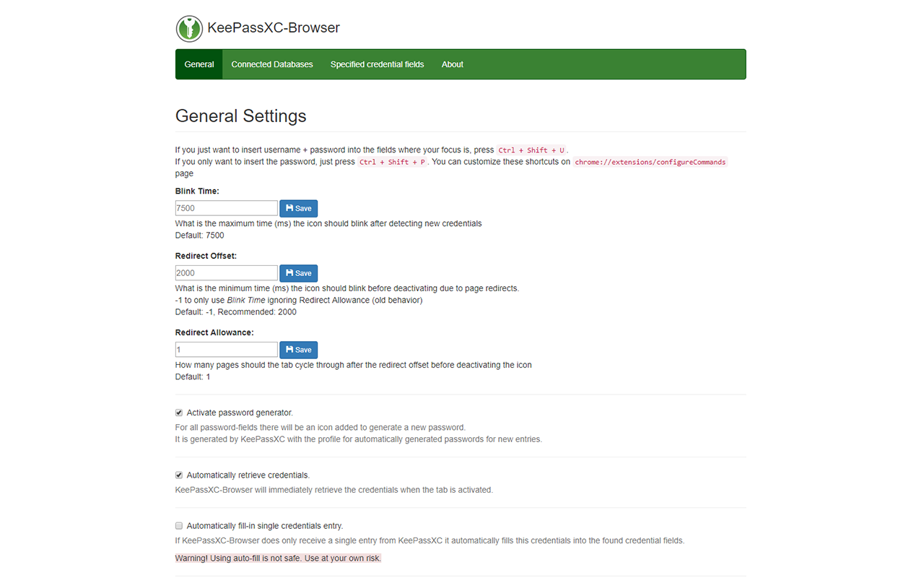Screen dimensions: 924x578
Task: Select the General tab
Action: 199,64
